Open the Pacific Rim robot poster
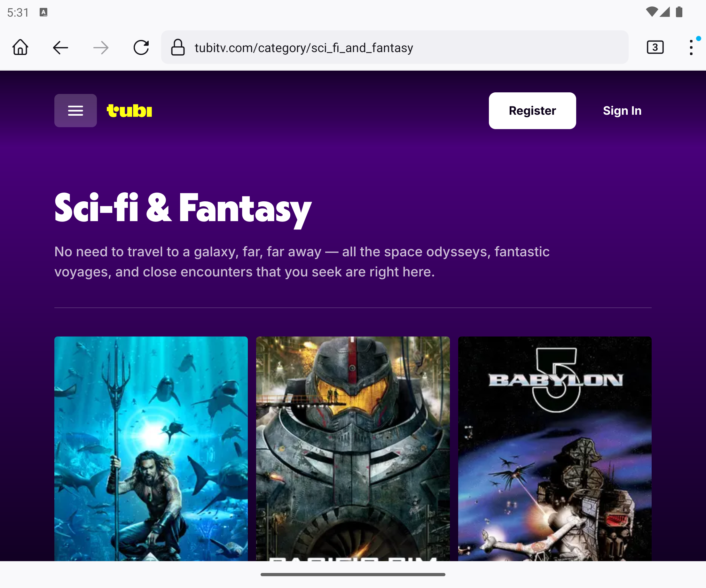This screenshot has width=706, height=588. 353,449
